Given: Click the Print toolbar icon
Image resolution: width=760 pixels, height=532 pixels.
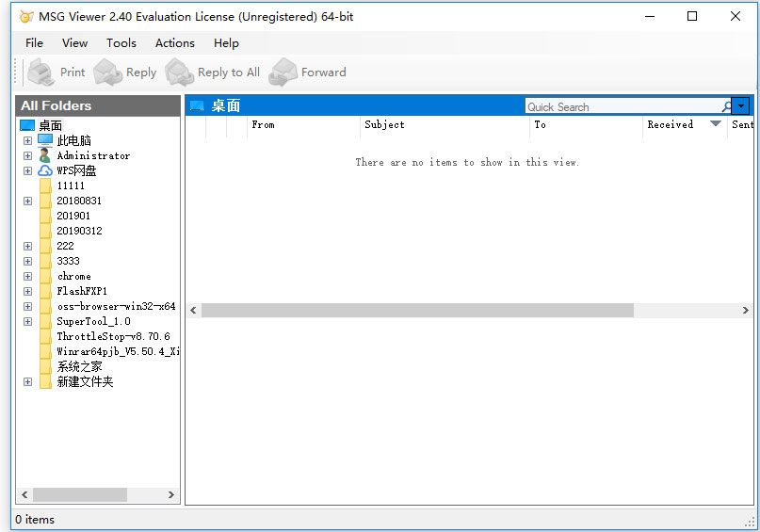Looking at the screenshot, I should [x=41, y=73].
